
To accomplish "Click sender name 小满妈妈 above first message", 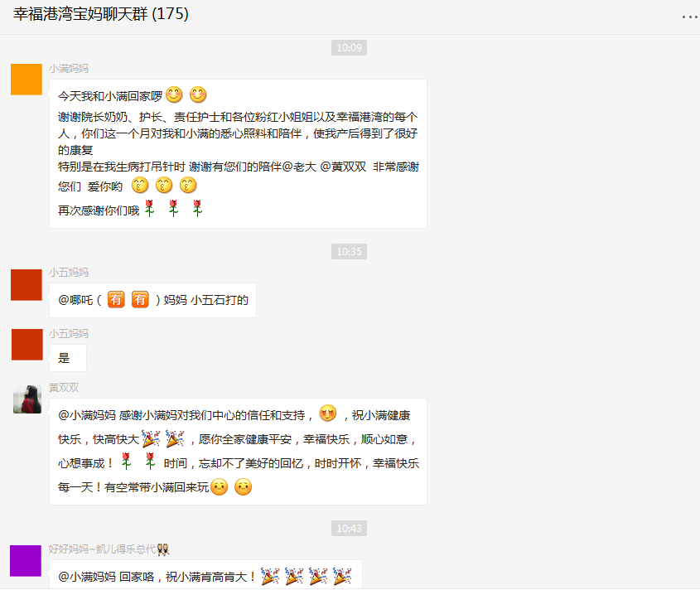I will tap(69, 68).
